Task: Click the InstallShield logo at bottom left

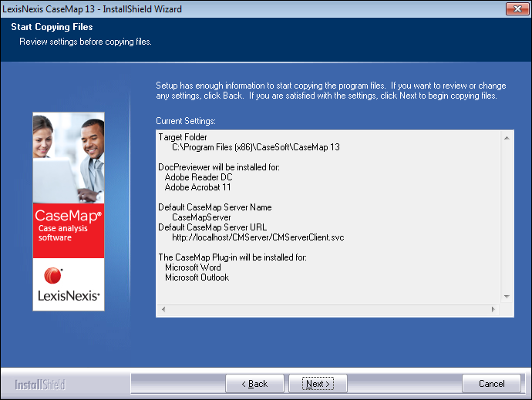Action: [40, 384]
